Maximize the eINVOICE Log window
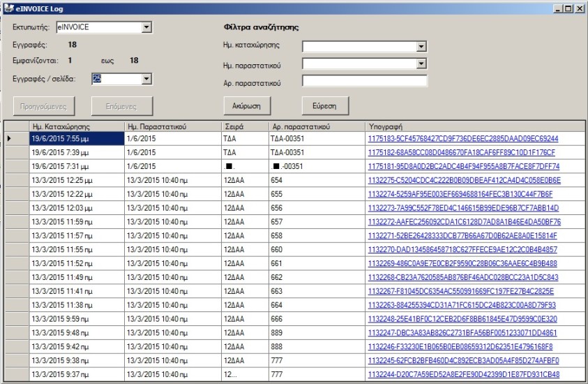 click(x=568, y=8)
